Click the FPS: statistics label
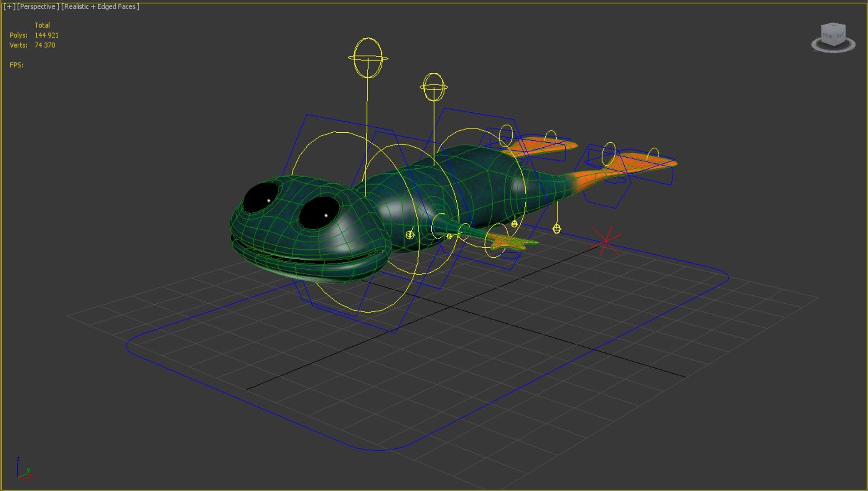The image size is (868, 491). coord(16,65)
